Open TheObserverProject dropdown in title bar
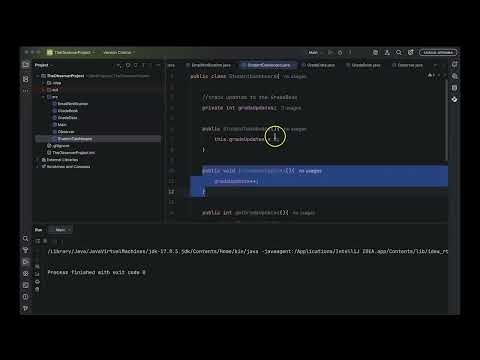Image resolution: width=480 pixels, height=360 pixels. pos(71,53)
